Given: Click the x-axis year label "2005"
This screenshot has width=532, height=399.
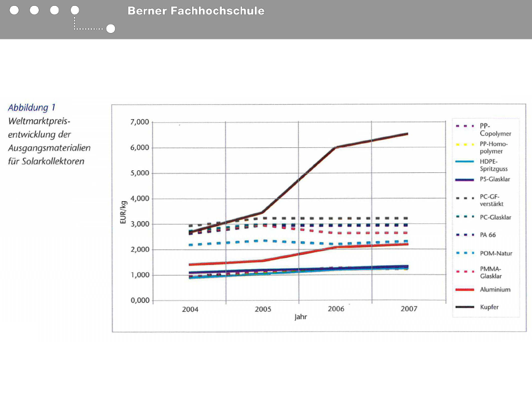Looking at the screenshot, I should (x=263, y=309).
